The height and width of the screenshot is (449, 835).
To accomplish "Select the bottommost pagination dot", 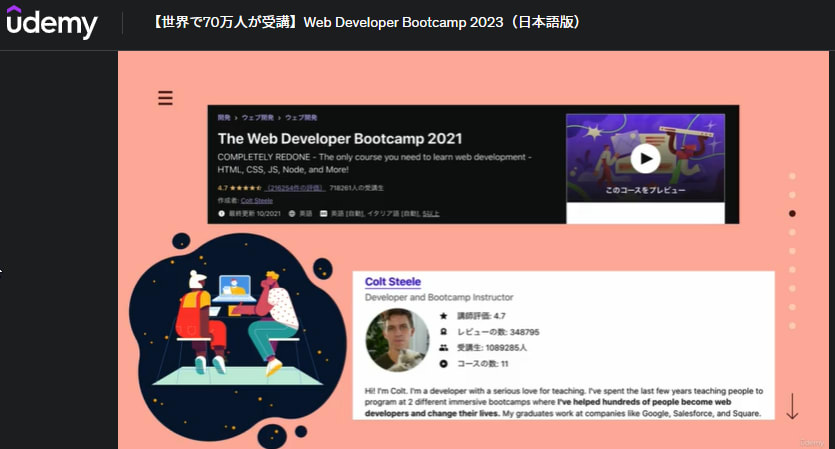I will point(792,325).
